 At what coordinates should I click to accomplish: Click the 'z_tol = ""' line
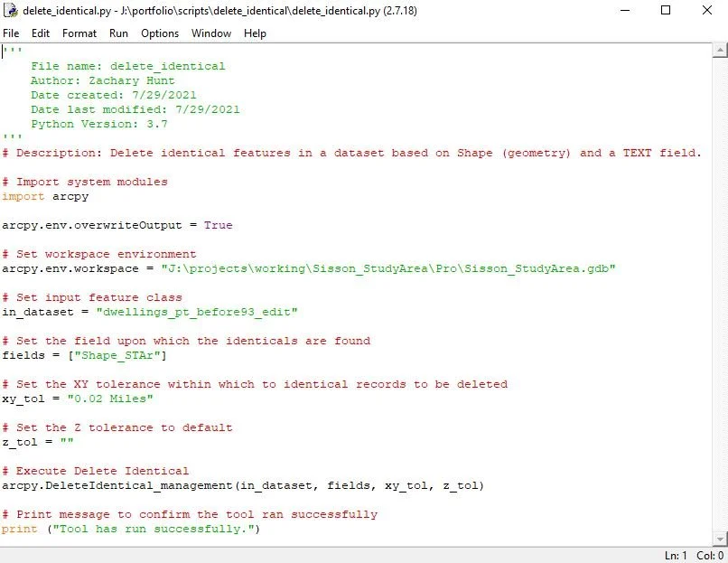(x=38, y=442)
